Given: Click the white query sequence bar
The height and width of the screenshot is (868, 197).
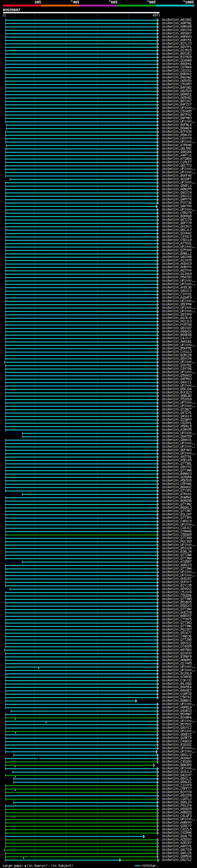Looking at the screenshot, I should 81,13.
